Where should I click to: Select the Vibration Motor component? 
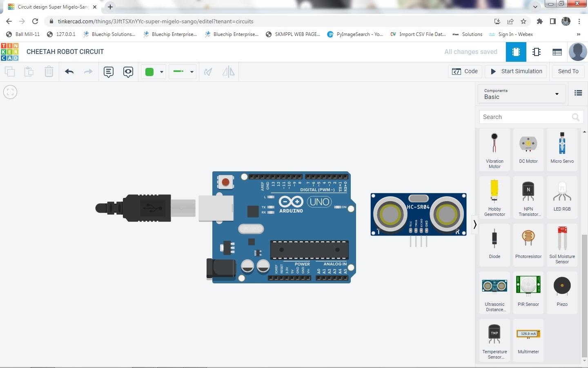pos(494,150)
